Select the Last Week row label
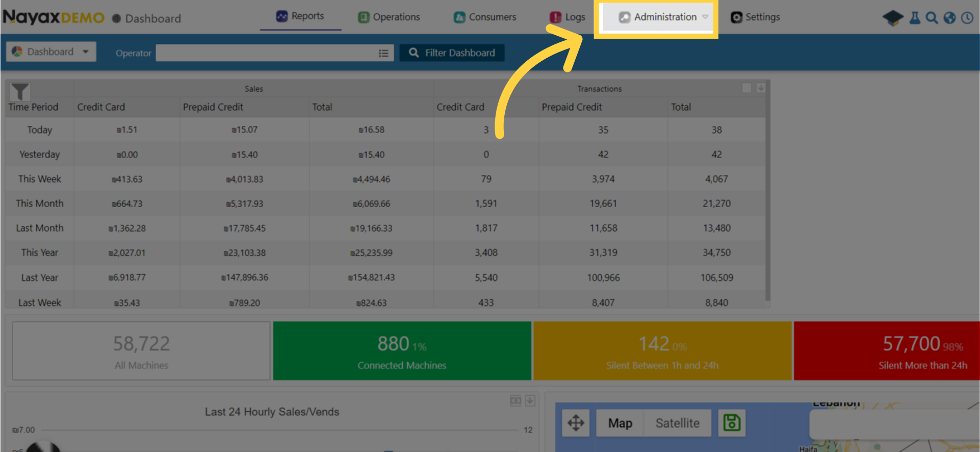Screen dimensions: 980x452 [40, 303]
